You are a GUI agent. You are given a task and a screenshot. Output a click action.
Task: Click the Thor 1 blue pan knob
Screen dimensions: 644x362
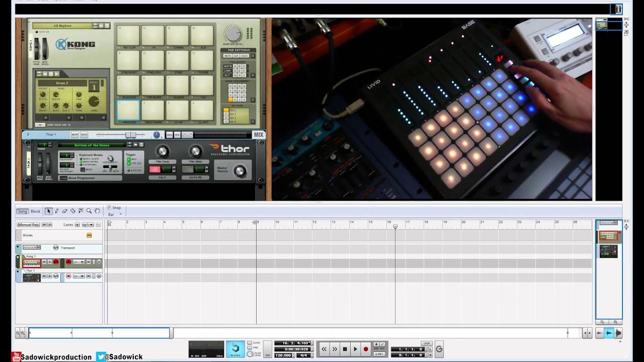click(x=156, y=135)
